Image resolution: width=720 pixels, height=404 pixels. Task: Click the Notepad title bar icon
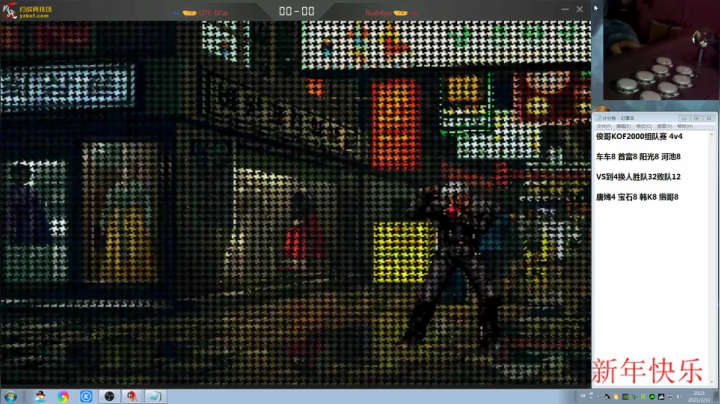[598, 118]
